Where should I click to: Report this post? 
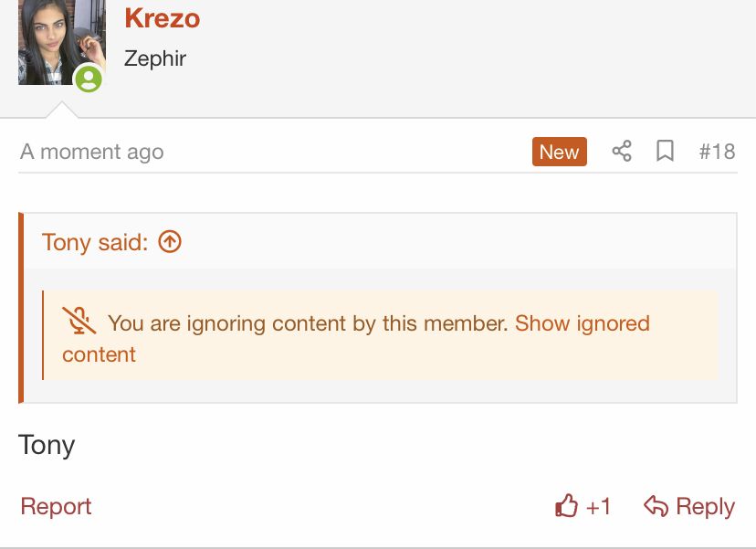click(56, 507)
